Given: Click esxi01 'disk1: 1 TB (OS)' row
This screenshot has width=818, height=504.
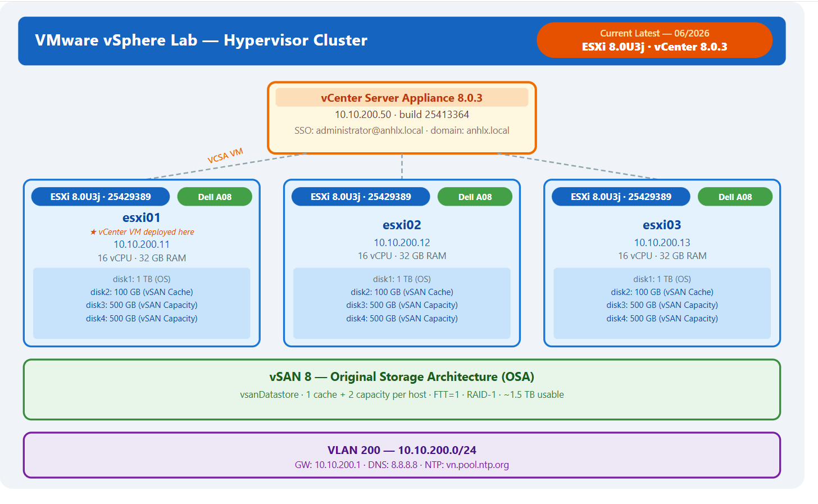Looking at the screenshot, I should tap(142, 279).
